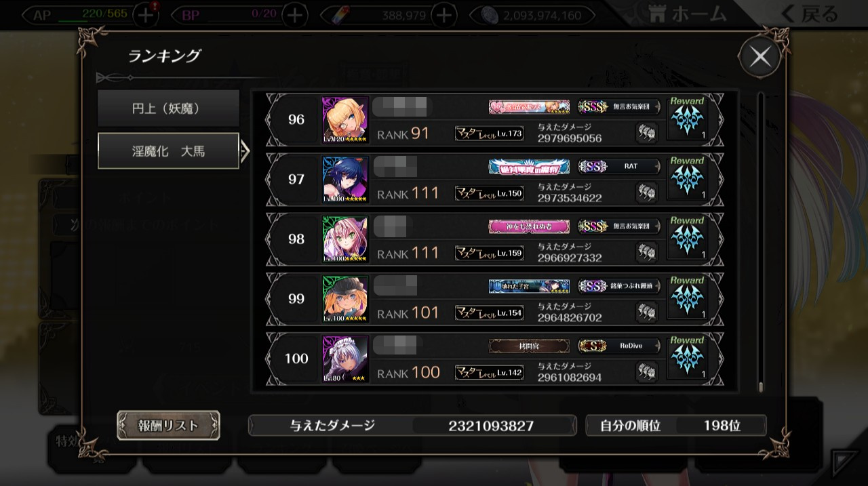The width and height of the screenshot is (868, 486).
Task: View the Reward crystal for rank 100
Action: pyautogui.click(x=688, y=359)
